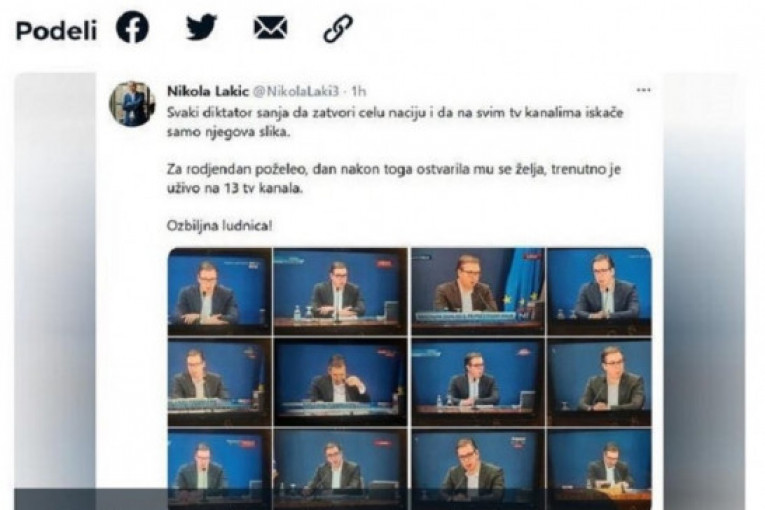The width and height of the screenshot is (765, 510).
Task: Share the article on Twitter
Action: coord(201,27)
